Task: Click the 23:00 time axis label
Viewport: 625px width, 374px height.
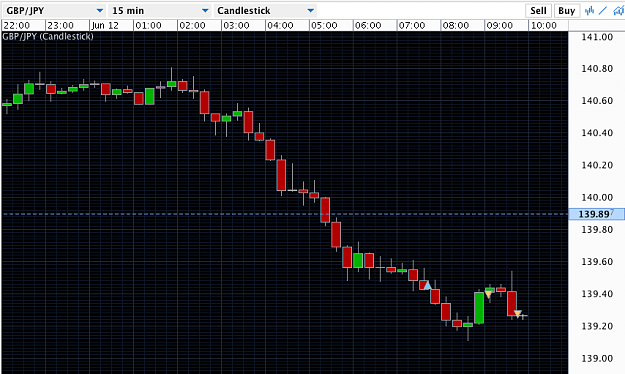Action: pos(61,26)
